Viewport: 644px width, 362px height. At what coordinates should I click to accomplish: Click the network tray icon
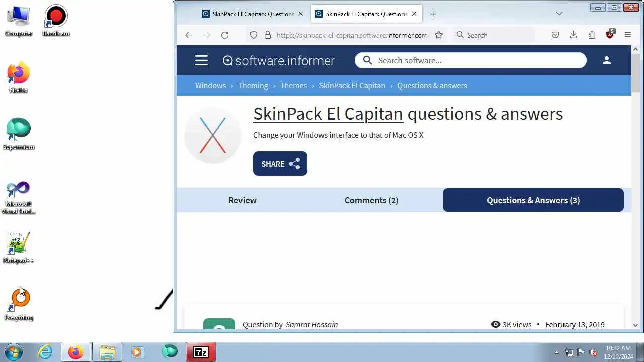pos(569,352)
